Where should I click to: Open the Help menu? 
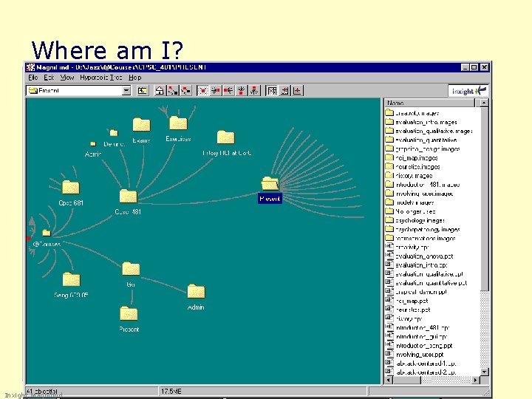(x=134, y=78)
